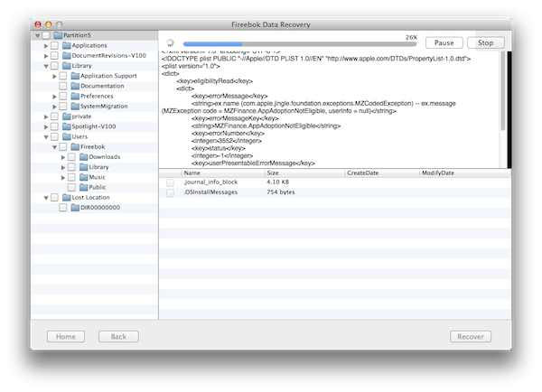Click the 754 bytes size cell
Viewport: 542px width, 392px height.
click(281, 192)
